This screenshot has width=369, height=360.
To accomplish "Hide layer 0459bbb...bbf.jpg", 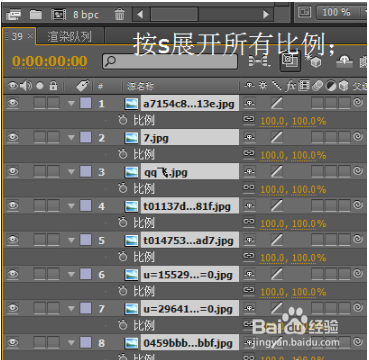I will 13,342.
